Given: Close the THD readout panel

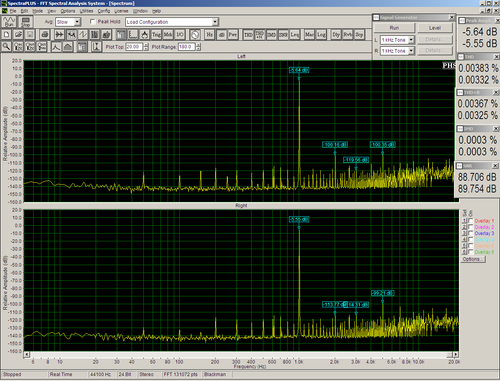Looking at the screenshot, I should point(496,57).
